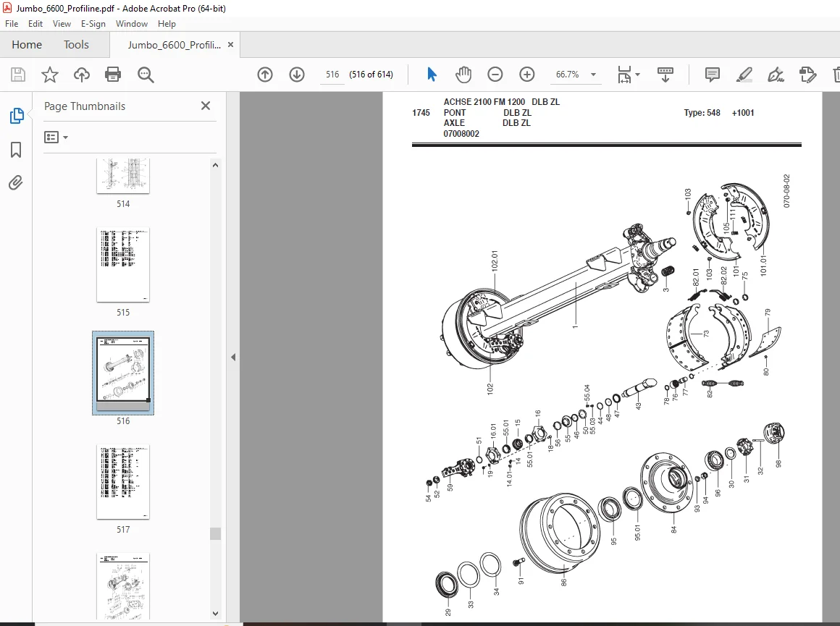Open the Help menu
The height and width of the screenshot is (626, 840).
click(x=167, y=24)
